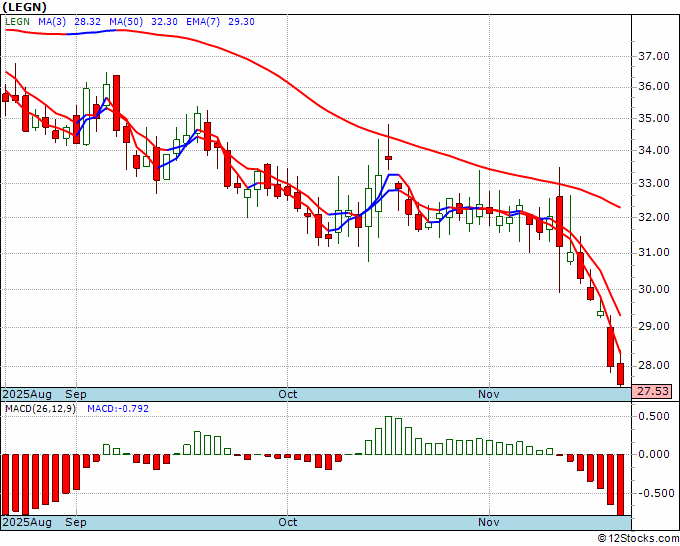Click the MACD(26,12,9) indicator label

(x=40, y=409)
